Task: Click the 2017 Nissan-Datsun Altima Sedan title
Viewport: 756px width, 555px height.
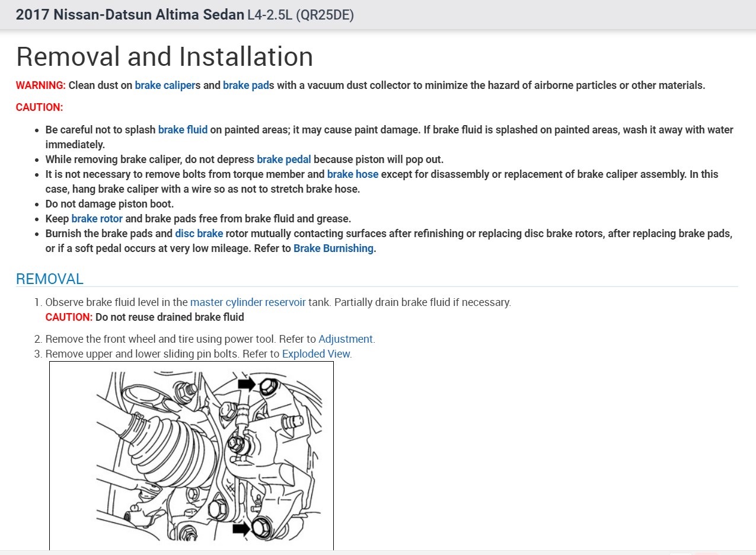Action: [130, 15]
